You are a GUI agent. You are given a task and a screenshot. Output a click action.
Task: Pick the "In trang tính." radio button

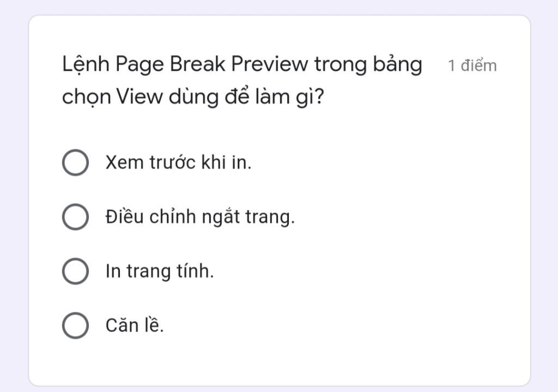[75, 272]
